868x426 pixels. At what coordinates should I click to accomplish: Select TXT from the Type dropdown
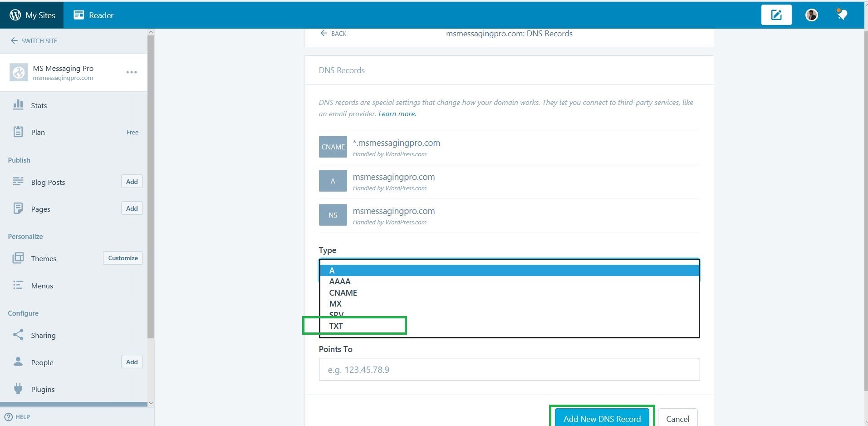coord(336,326)
